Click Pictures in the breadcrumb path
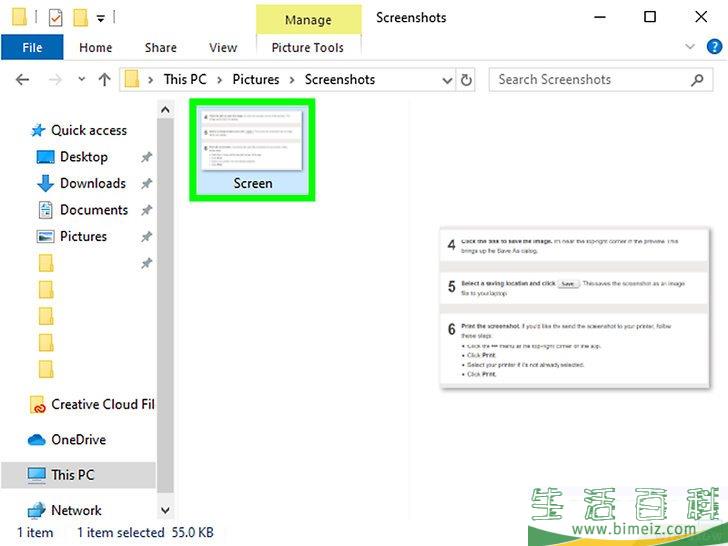 tap(256, 80)
